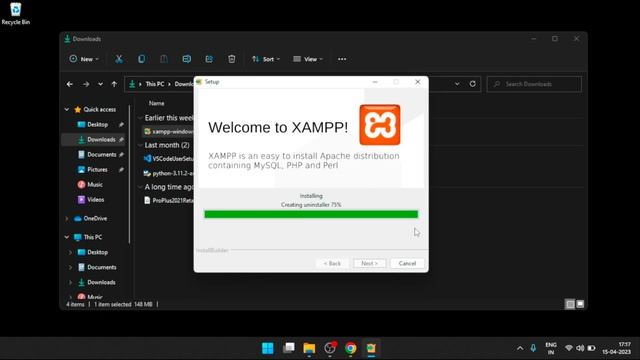Go forward using Explorer's forward arrow
The height and width of the screenshot is (360, 640).
point(86,84)
